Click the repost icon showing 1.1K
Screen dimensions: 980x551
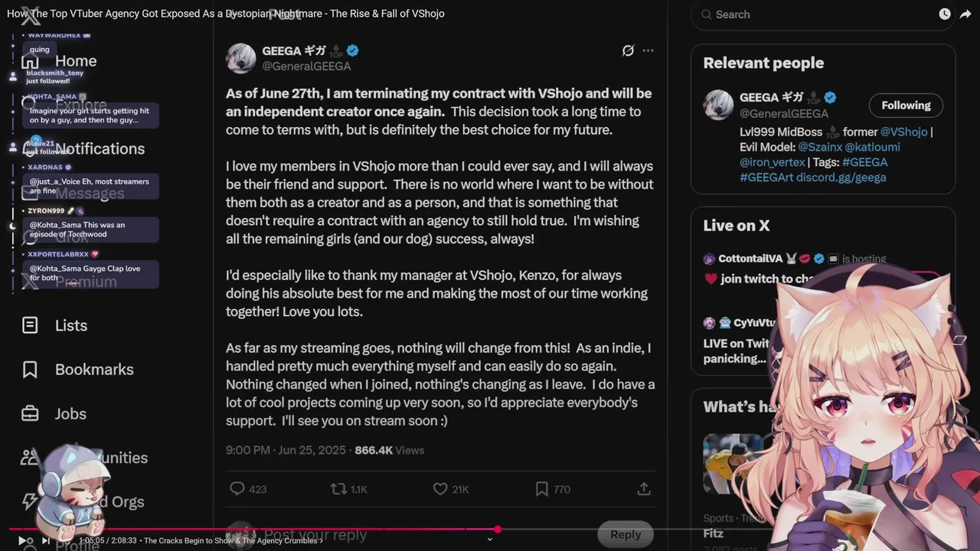click(338, 489)
